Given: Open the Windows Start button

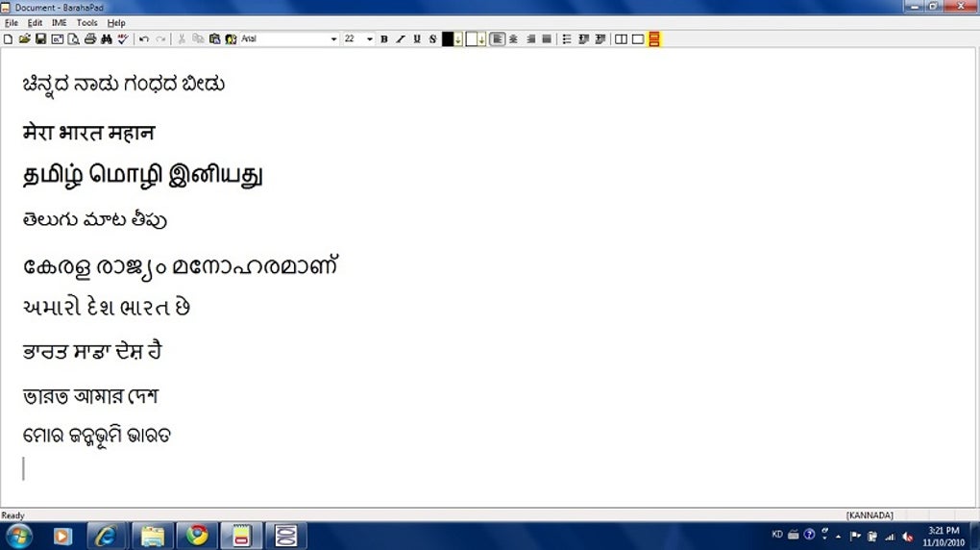Looking at the screenshot, I should [19, 537].
